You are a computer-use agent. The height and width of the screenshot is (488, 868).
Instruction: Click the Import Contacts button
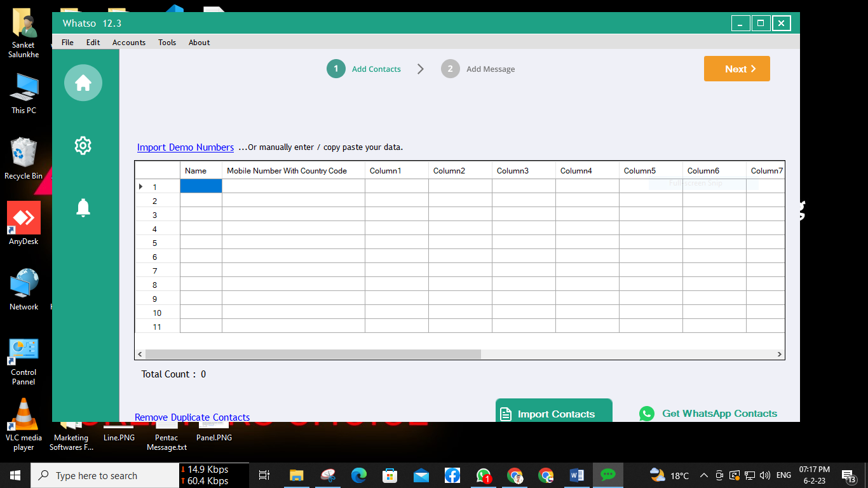(x=553, y=413)
